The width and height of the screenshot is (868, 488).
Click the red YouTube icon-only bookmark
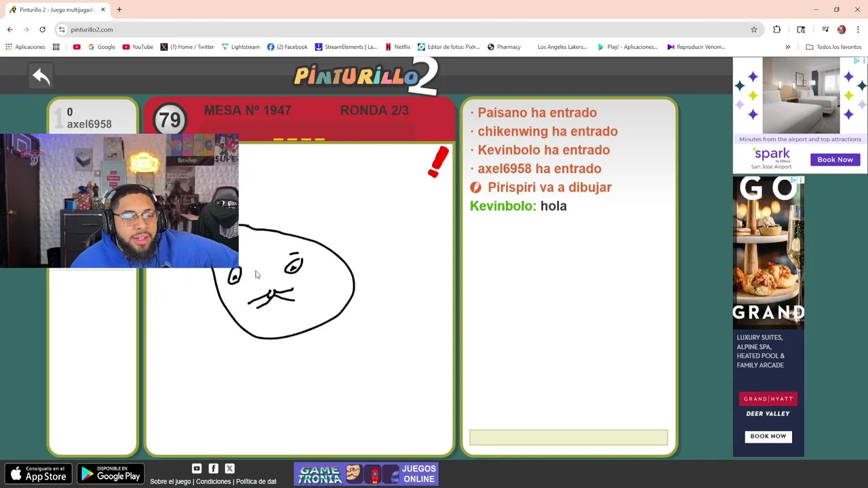(77, 47)
